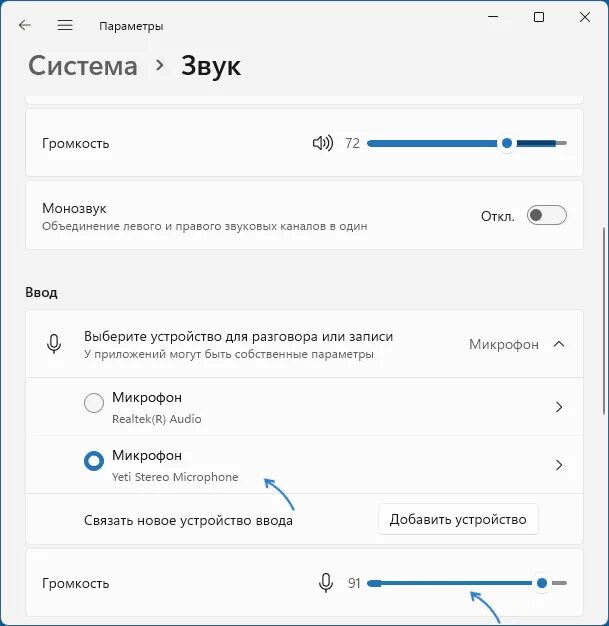Navigate to Система breadcrumb
The height and width of the screenshot is (626, 609).
pyautogui.click(x=83, y=66)
